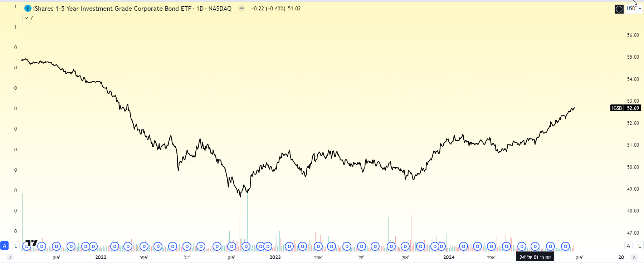Click the iShares 1-5 Year ETF symbol title
644x264 pixels.
[x=132, y=9]
